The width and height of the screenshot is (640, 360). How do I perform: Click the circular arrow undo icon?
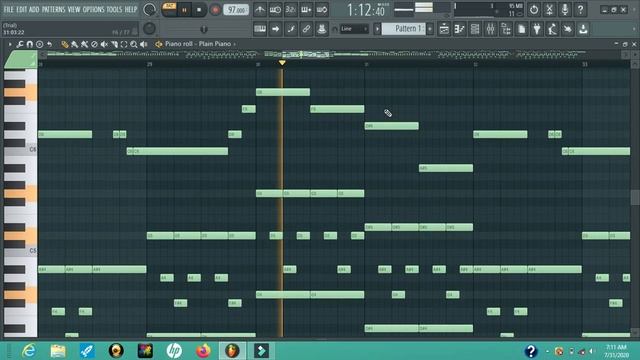(x=534, y=9)
